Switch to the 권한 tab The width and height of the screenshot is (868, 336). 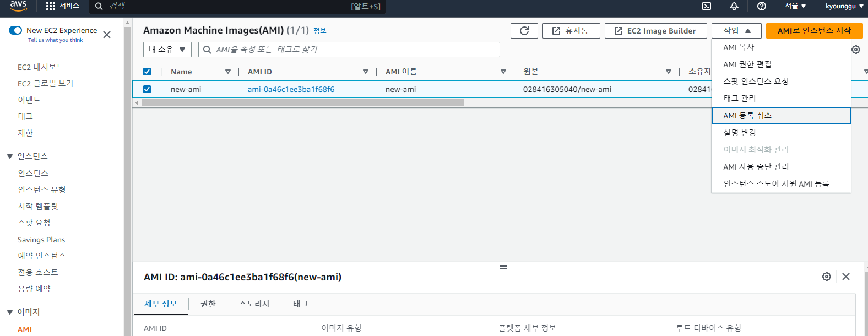point(208,304)
